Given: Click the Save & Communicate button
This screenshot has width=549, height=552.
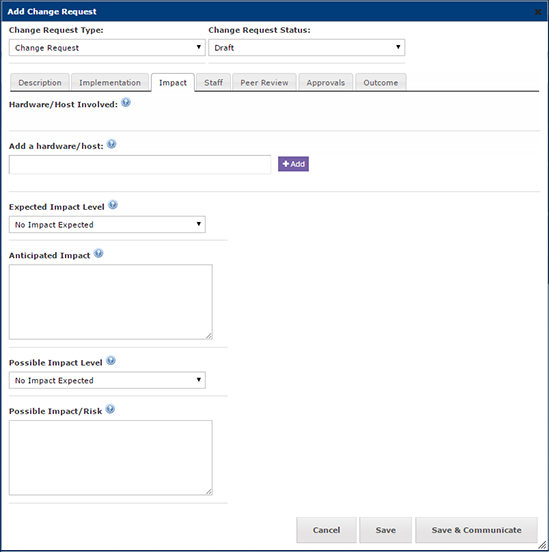Looking at the screenshot, I should pos(476,530).
